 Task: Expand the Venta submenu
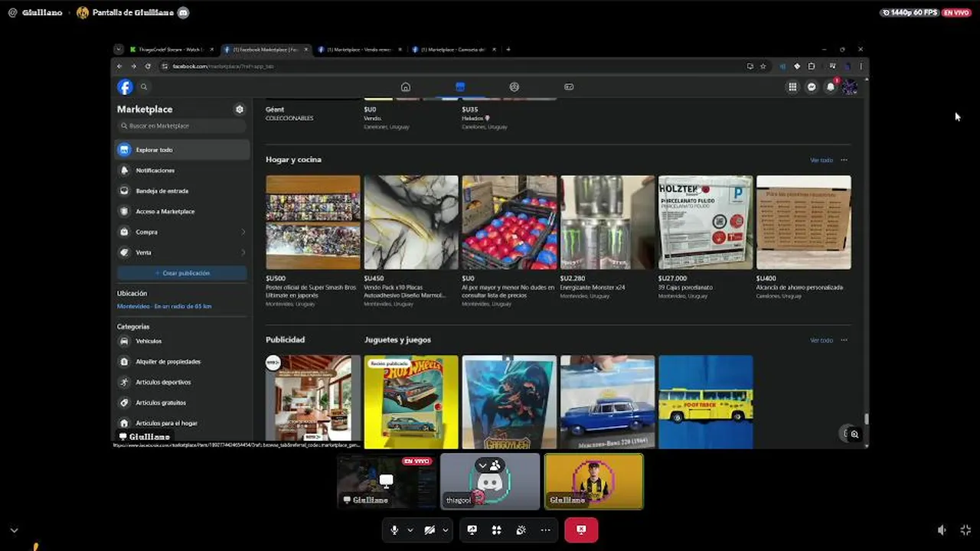click(x=243, y=253)
